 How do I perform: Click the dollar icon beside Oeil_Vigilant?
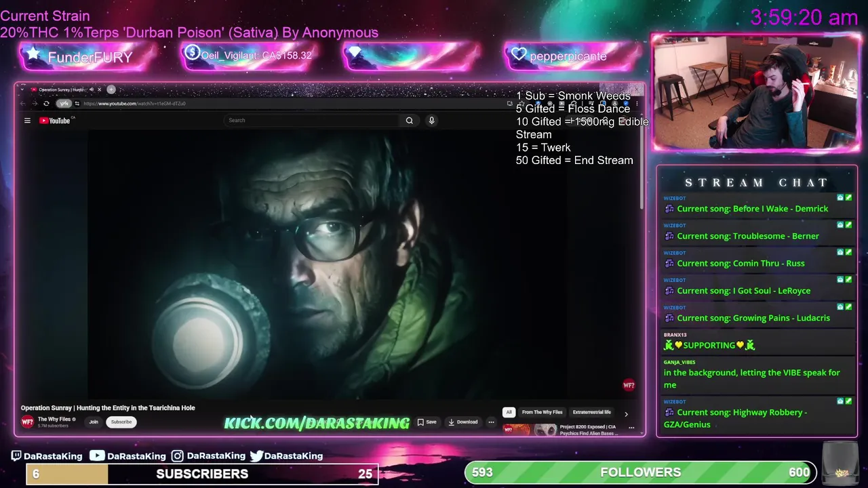click(192, 52)
